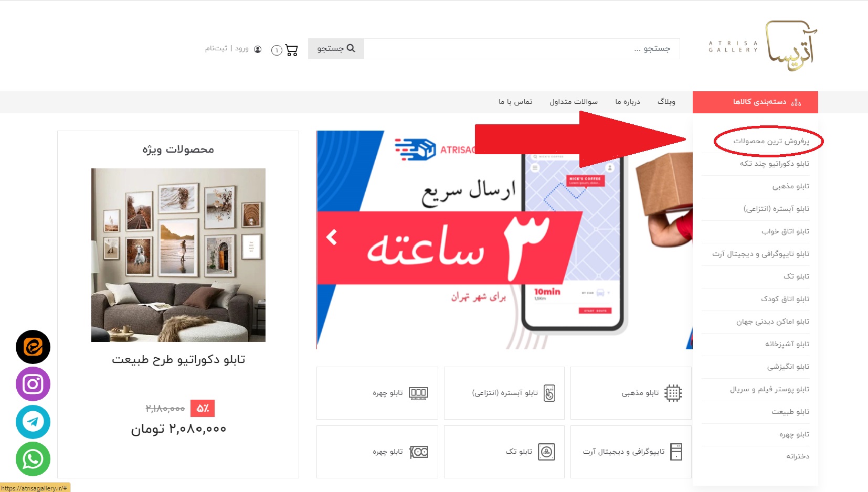The image size is (868, 492).
Task: Open the Atrisa Gallery logo home link
Action: [x=763, y=46]
